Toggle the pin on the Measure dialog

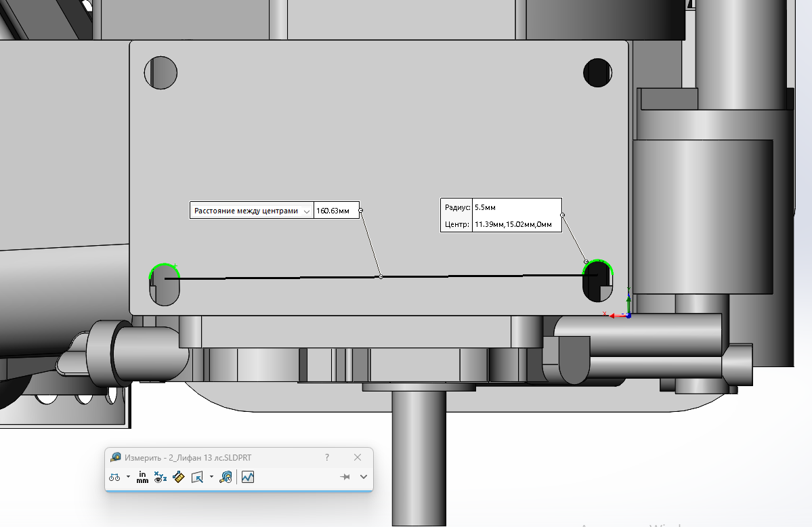[x=345, y=477]
